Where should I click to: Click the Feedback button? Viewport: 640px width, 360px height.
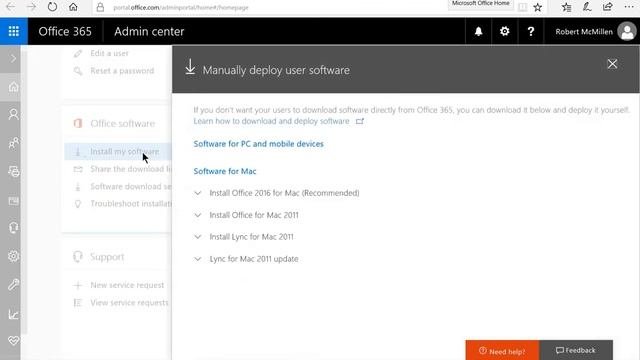pos(576,350)
